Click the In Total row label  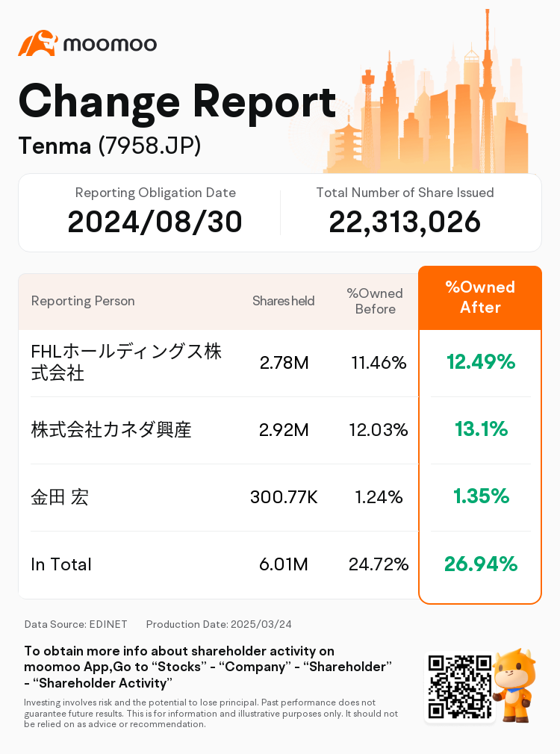[61, 564]
